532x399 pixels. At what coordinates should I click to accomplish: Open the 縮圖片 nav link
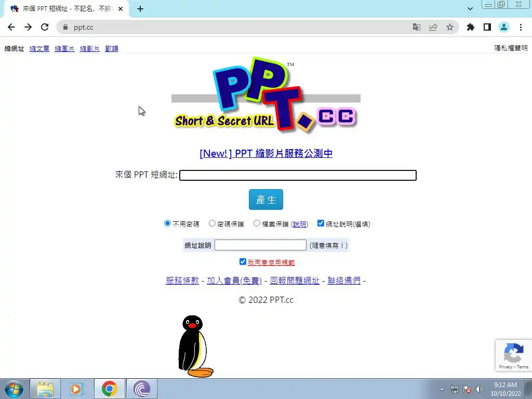click(x=64, y=48)
